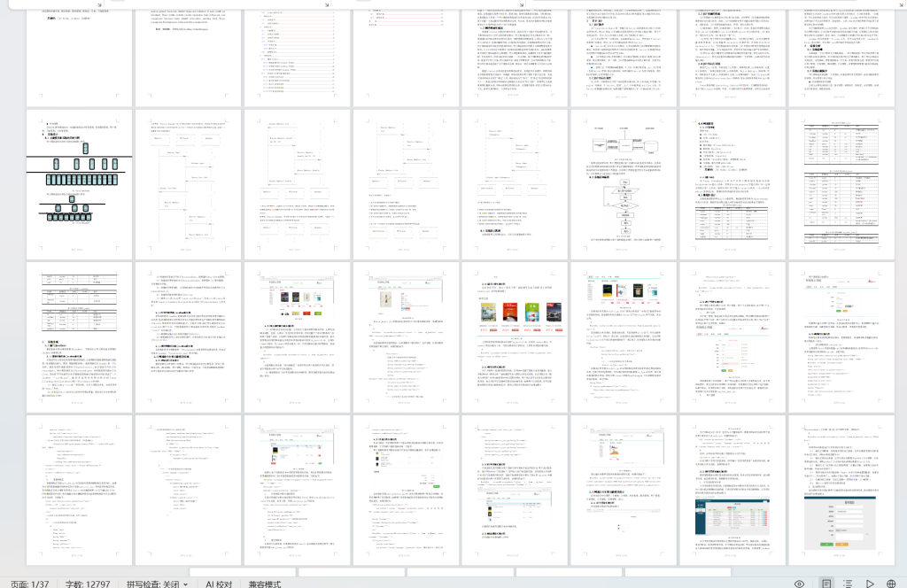Switch to web layout globe icon
907x588 pixels.
891,584
